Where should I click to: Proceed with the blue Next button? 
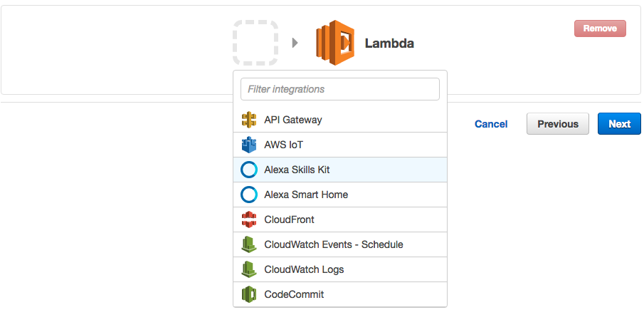619,124
